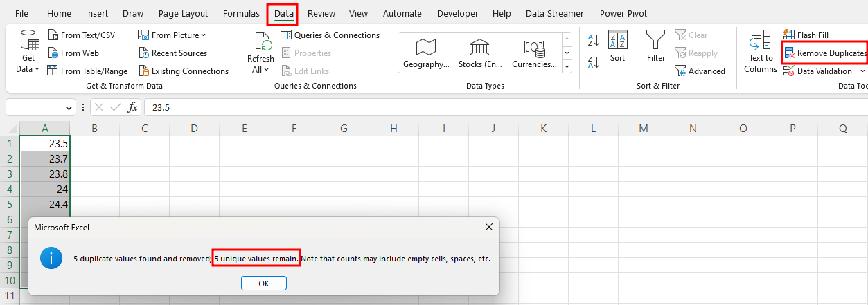Select column B header
This screenshot has width=868, height=305.
coord(94,128)
